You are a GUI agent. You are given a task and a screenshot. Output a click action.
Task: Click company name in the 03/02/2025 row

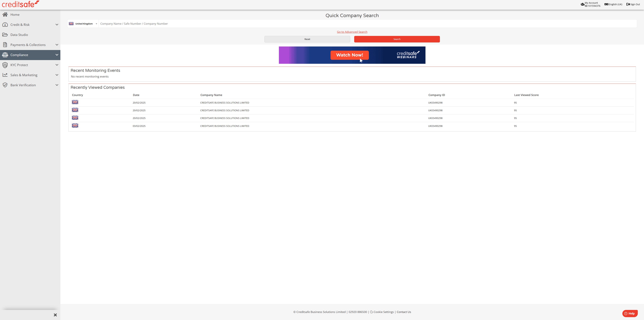(225, 126)
